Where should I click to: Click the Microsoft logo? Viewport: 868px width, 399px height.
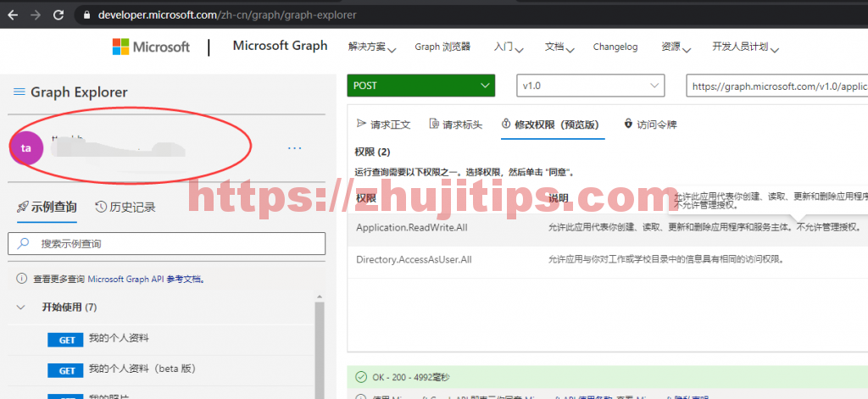151,47
